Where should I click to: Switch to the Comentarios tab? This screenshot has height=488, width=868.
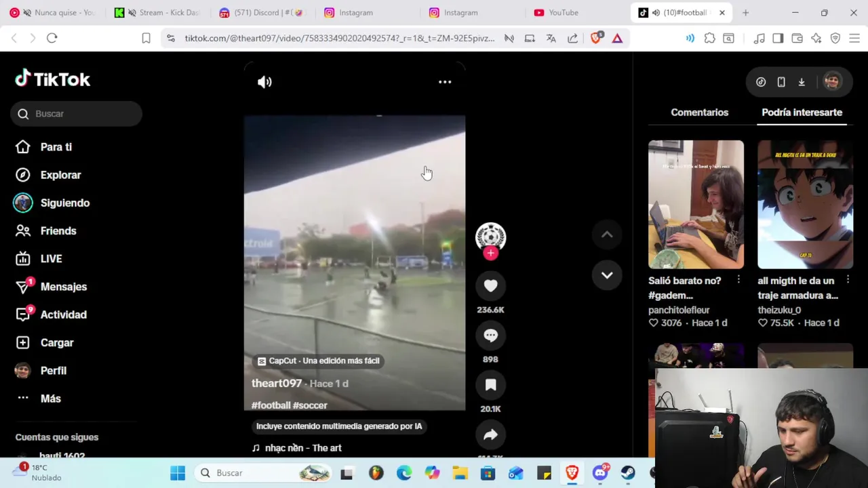[699, 113]
